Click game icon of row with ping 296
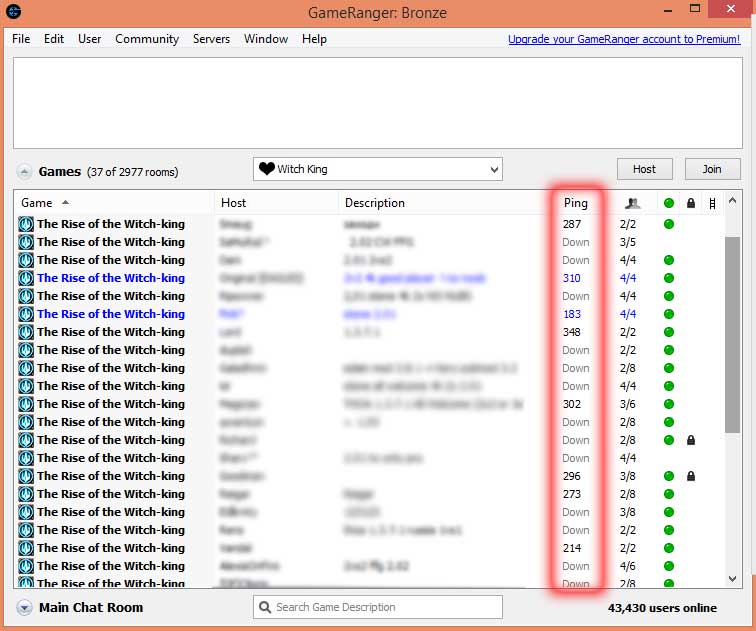The width and height of the screenshot is (756, 631). coord(26,476)
